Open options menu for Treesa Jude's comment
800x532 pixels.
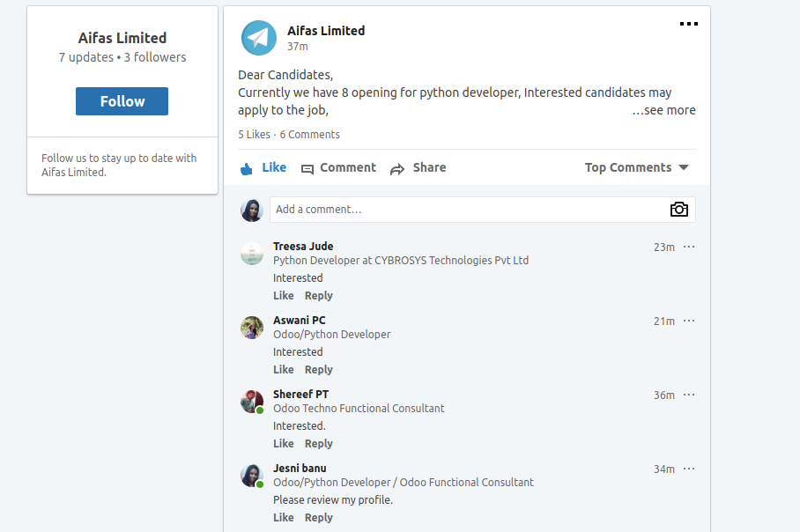(689, 247)
